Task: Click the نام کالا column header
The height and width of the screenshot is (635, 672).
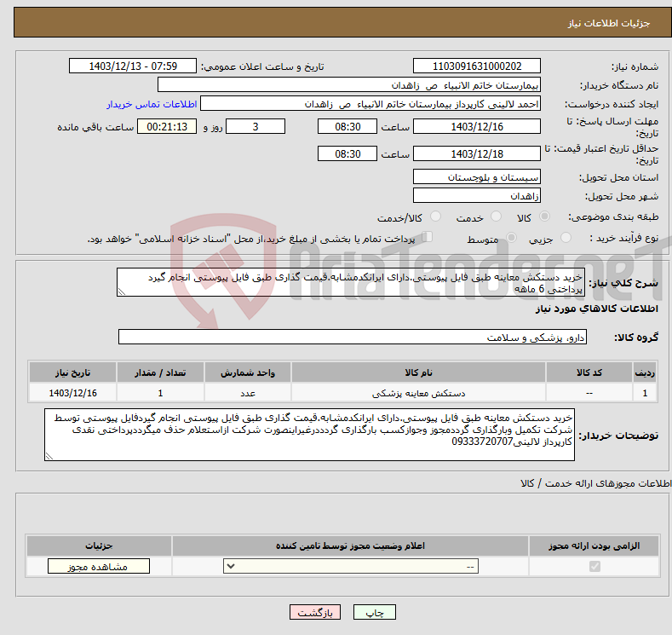Action: [x=418, y=372]
